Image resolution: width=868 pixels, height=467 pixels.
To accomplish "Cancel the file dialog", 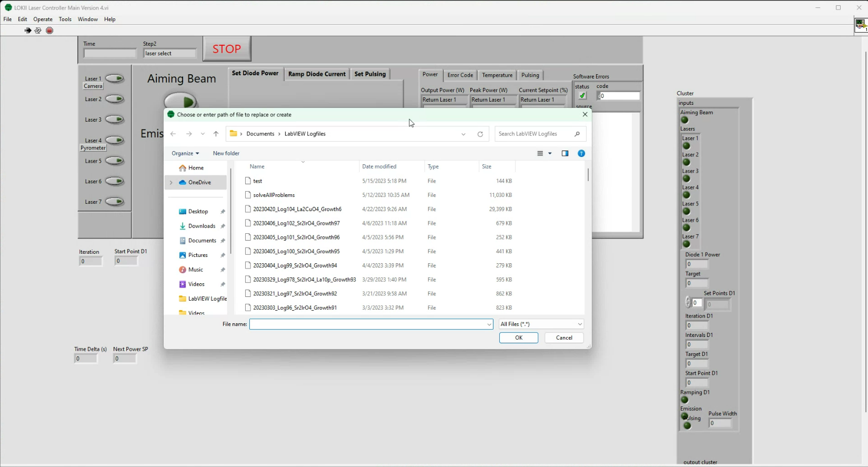I will (x=564, y=338).
